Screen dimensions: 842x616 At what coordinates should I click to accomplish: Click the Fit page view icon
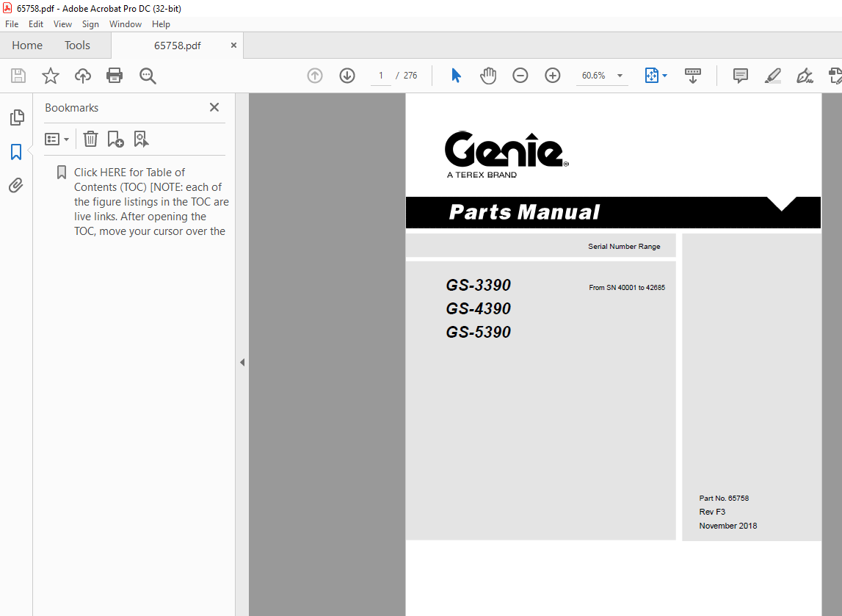coord(651,76)
